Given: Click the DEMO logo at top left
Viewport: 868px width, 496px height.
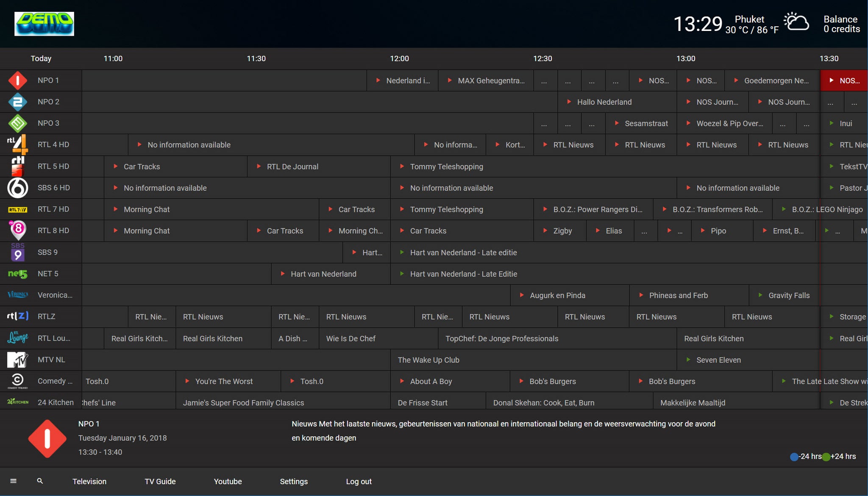Looking at the screenshot, I should (44, 24).
